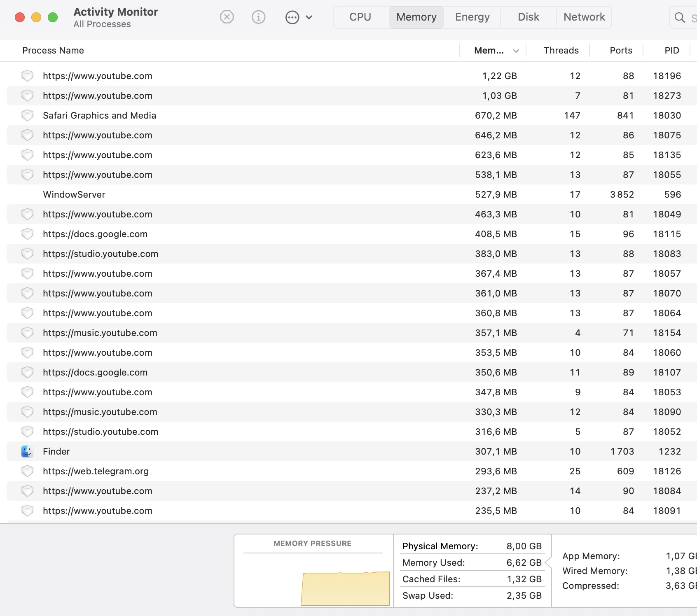This screenshot has width=697, height=616.
Task: Click shield icon for PID 18083 row
Action: [x=27, y=254]
